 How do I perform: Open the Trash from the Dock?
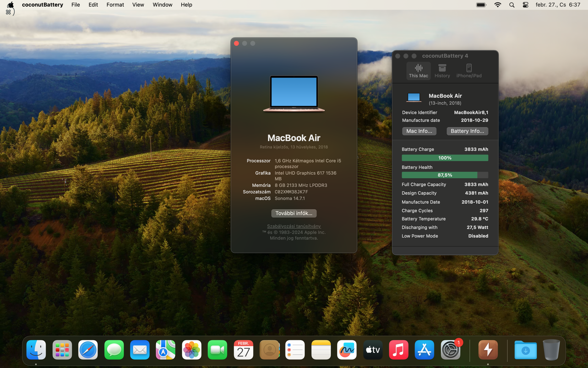pos(551,350)
